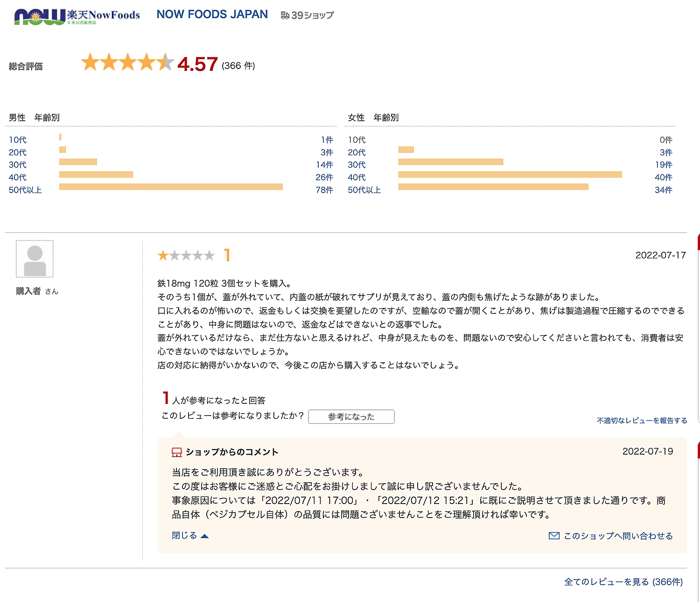Image resolution: width=700 pixels, height=602 pixels.
Task: Click the ショップからのコメント heading
Action: tap(232, 452)
